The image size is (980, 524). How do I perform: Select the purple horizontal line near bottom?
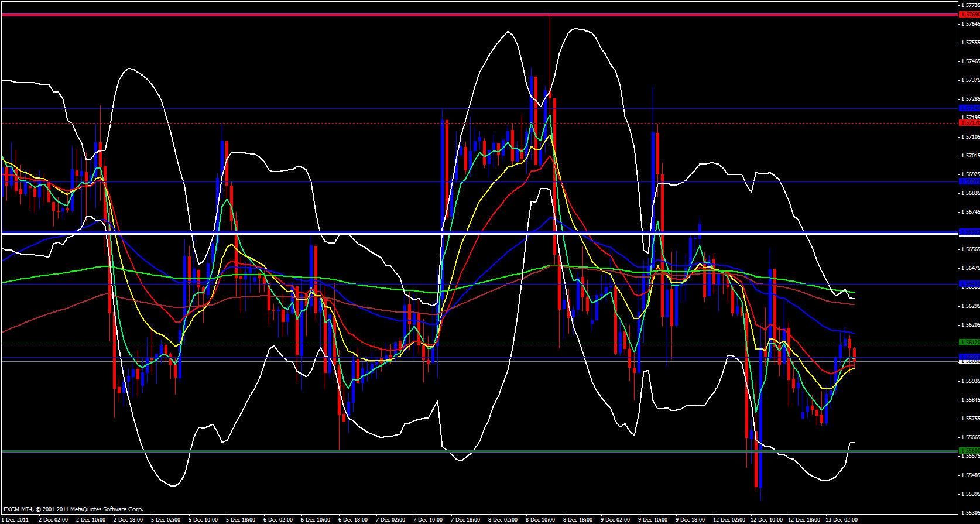click(468, 450)
